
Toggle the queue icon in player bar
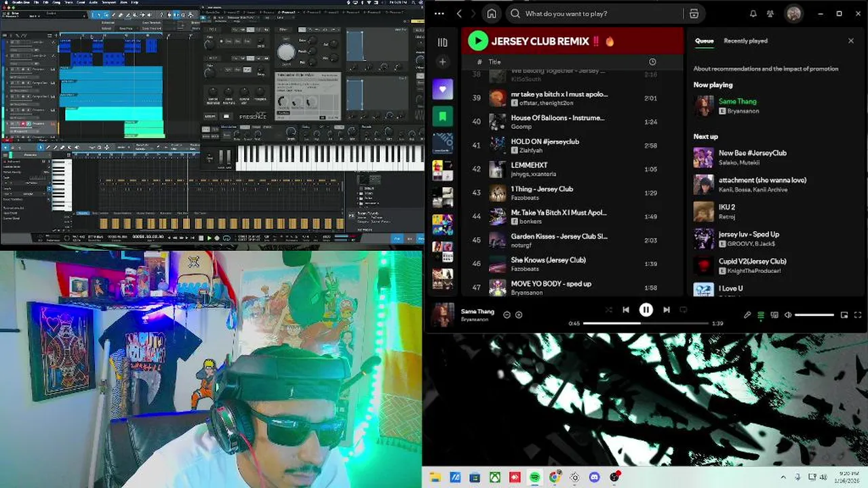pos(761,314)
